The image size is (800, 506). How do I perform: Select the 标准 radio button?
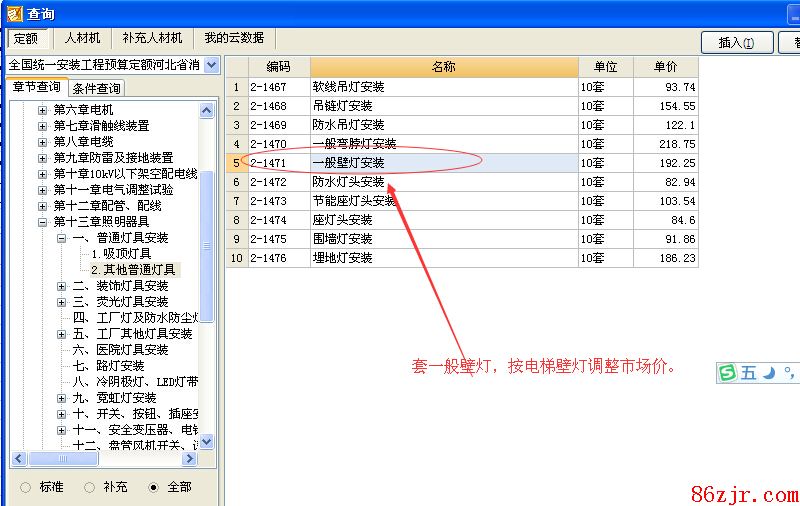[x=26, y=487]
